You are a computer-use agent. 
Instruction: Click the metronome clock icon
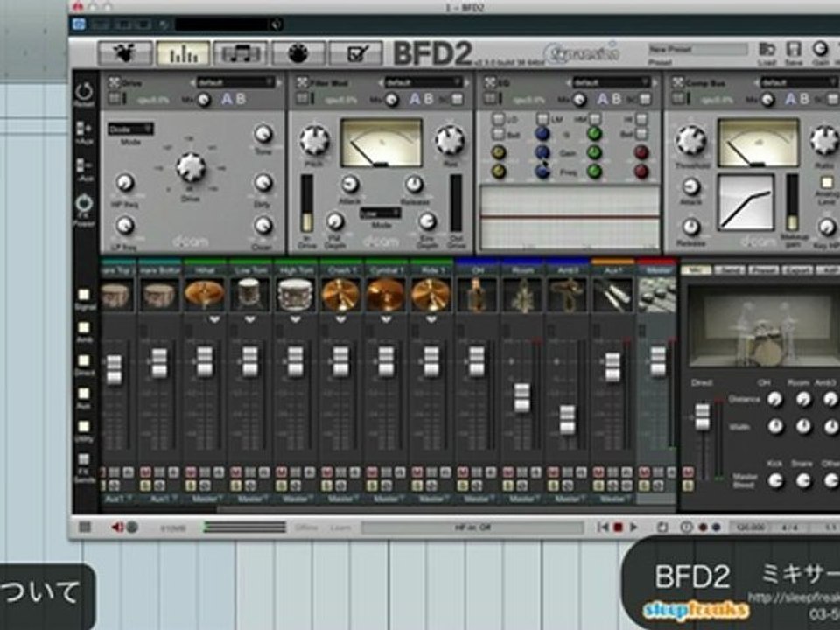(686, 527)
